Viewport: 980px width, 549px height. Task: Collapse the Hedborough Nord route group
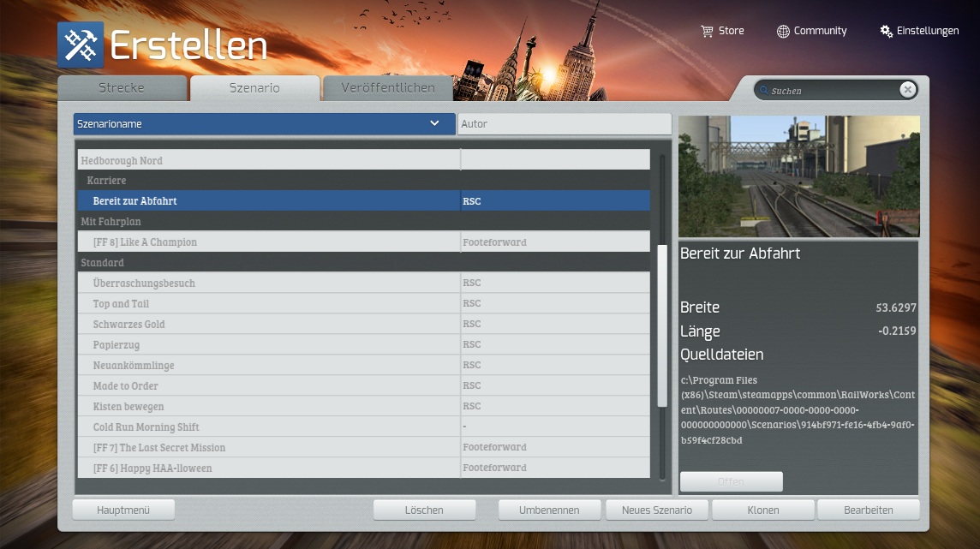click(121, 160)
